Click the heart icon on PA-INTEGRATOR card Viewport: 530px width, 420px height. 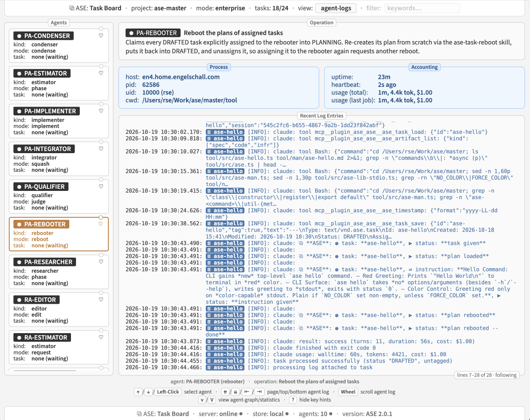coord(101,149)
